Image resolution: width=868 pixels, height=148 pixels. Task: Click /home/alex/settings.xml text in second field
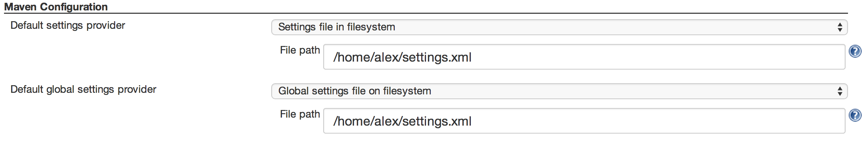tap(402, 122)
